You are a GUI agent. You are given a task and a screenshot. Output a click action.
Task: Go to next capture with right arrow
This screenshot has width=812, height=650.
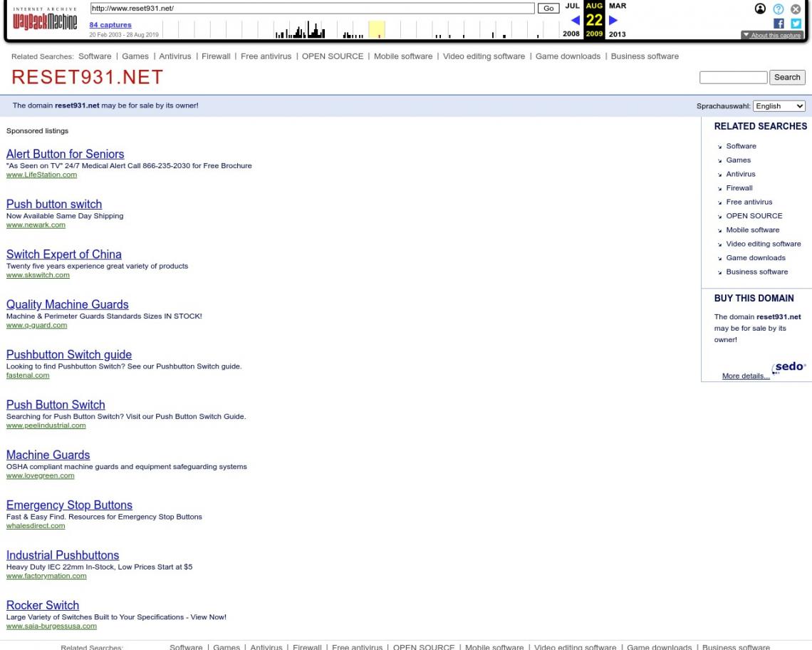click(613, 20)
